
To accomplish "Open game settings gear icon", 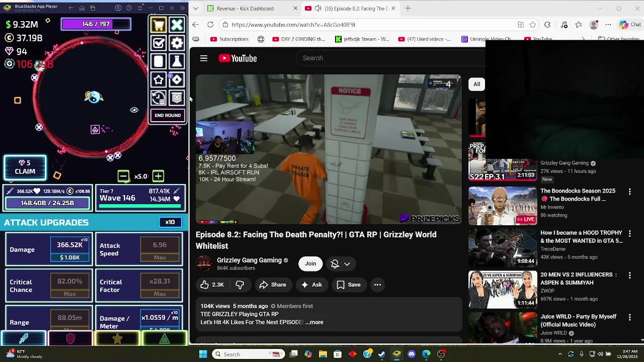I will point(177,43).
